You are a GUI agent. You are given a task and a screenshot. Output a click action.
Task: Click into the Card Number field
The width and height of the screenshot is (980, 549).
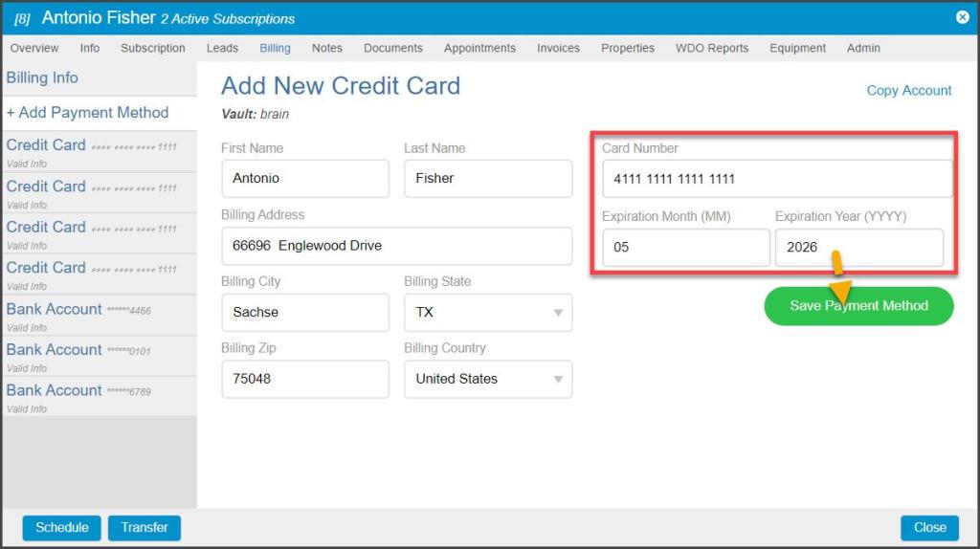777,179
